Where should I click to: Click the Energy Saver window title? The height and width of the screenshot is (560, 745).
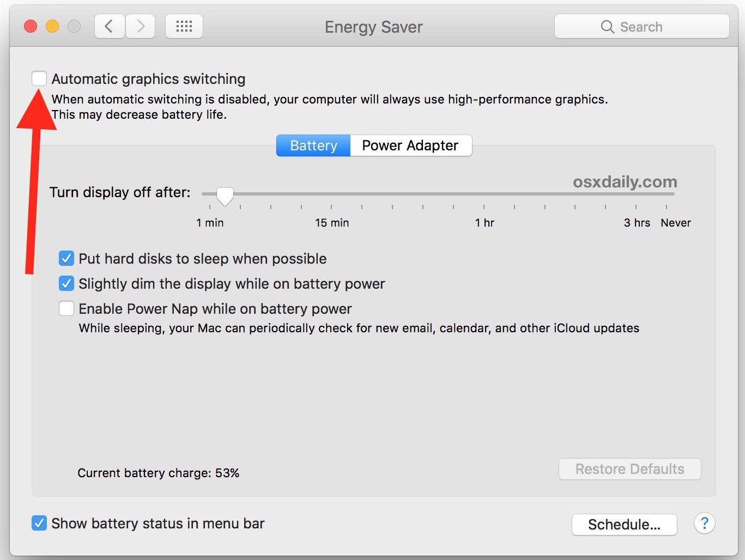tap(374, 27)
